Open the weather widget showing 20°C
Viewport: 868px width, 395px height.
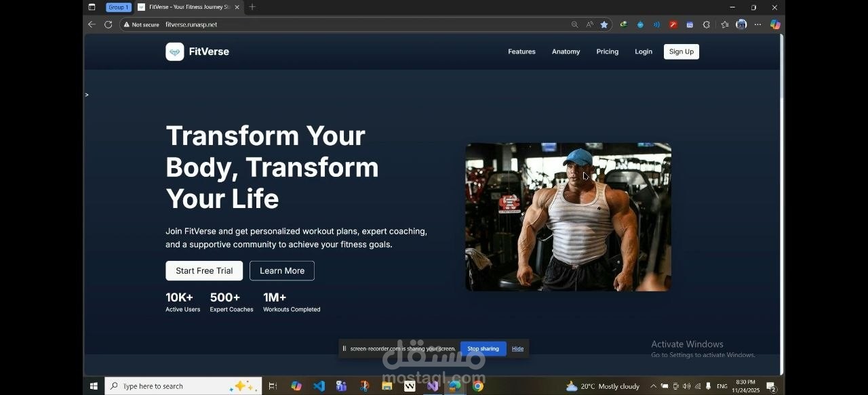coord(603,386)
